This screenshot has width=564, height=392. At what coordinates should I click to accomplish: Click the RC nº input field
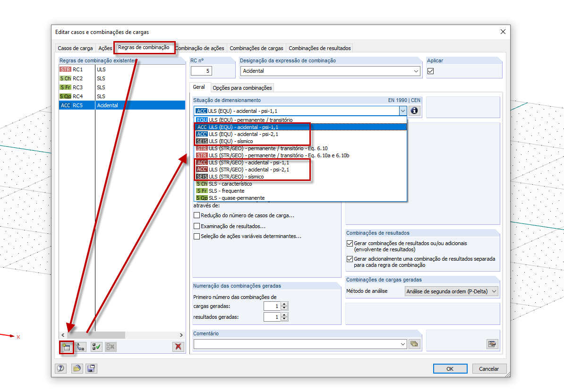pyautogui.click(x=201, y=71)
